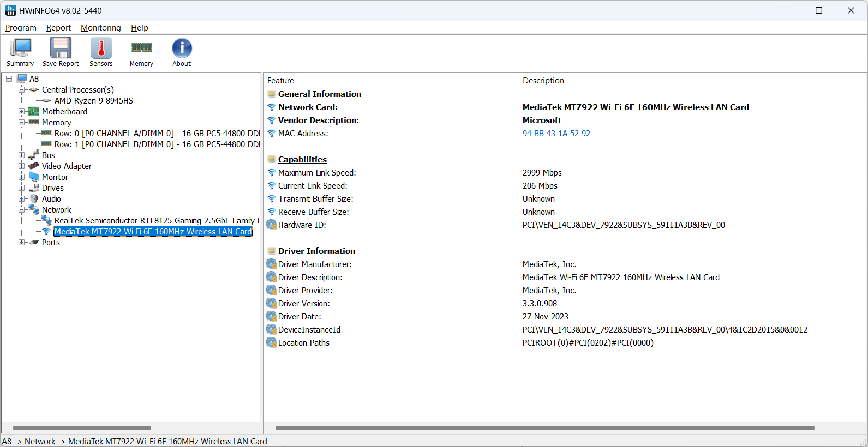The width and height of the screenshot is (868, 447).
Task: Click the Video Adapter icon in tree
Action: (x=34, y=166)
